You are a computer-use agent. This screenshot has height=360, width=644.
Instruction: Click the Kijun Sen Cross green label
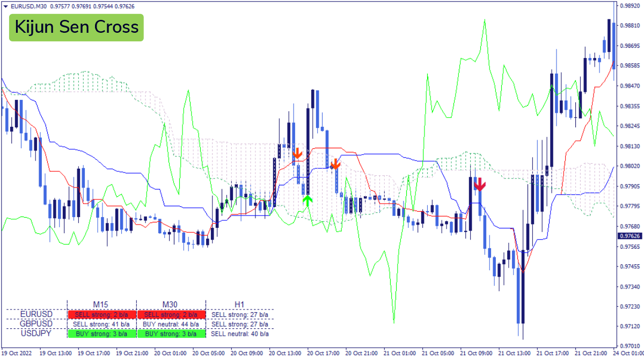click(x=76, y=27)
